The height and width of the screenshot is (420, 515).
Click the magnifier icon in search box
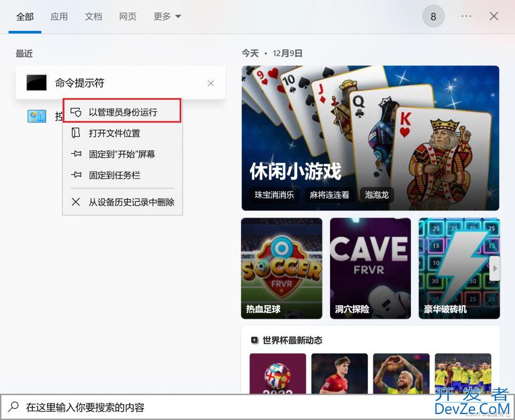click(13, 407)
